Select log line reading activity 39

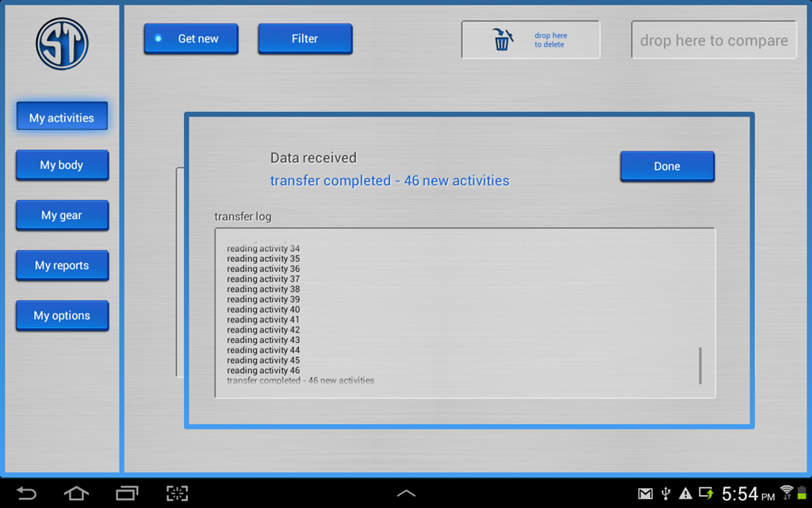pos(263,299)
